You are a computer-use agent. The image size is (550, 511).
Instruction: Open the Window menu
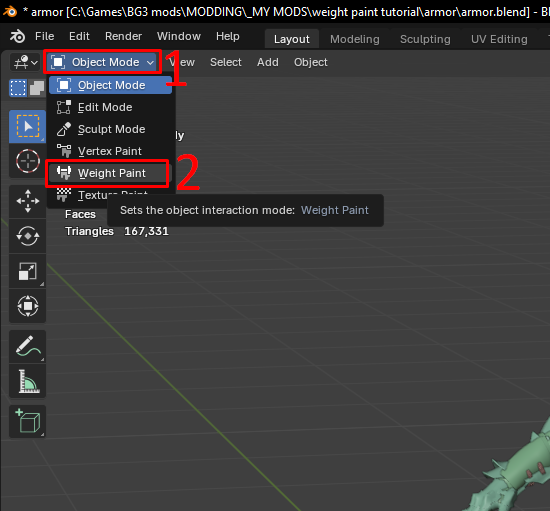pyautogui.click(x=179, y=36)
